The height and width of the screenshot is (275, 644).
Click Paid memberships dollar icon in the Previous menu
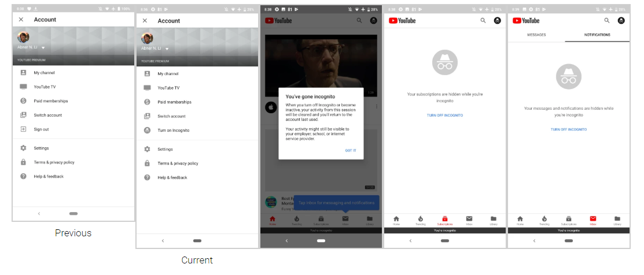coord(23,101)
